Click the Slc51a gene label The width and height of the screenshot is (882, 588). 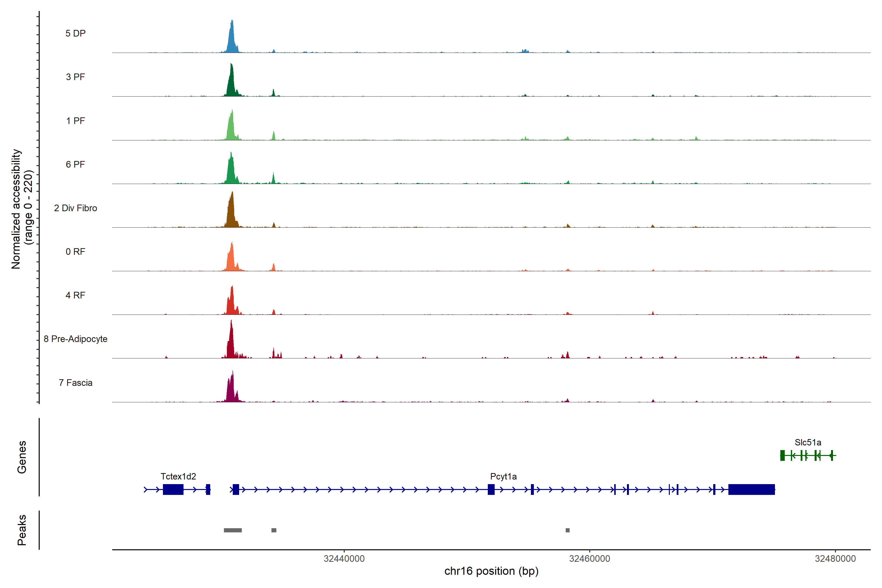[x=808, y=442]
